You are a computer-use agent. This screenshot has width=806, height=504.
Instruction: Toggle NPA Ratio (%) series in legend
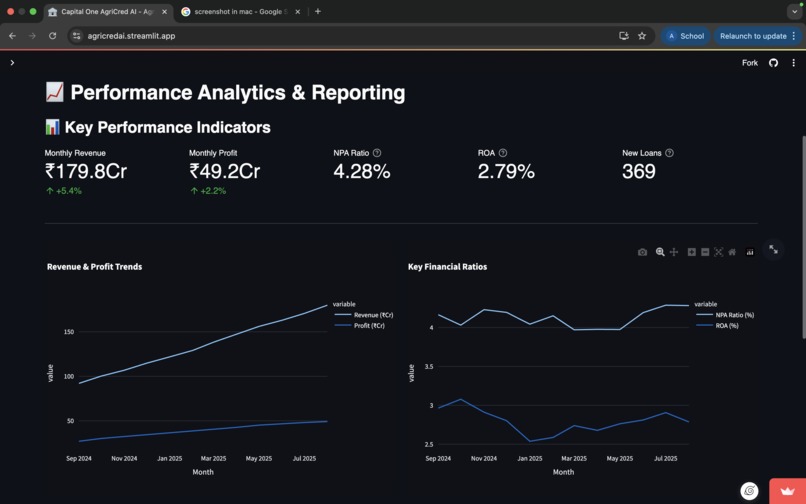click(733, 315)
